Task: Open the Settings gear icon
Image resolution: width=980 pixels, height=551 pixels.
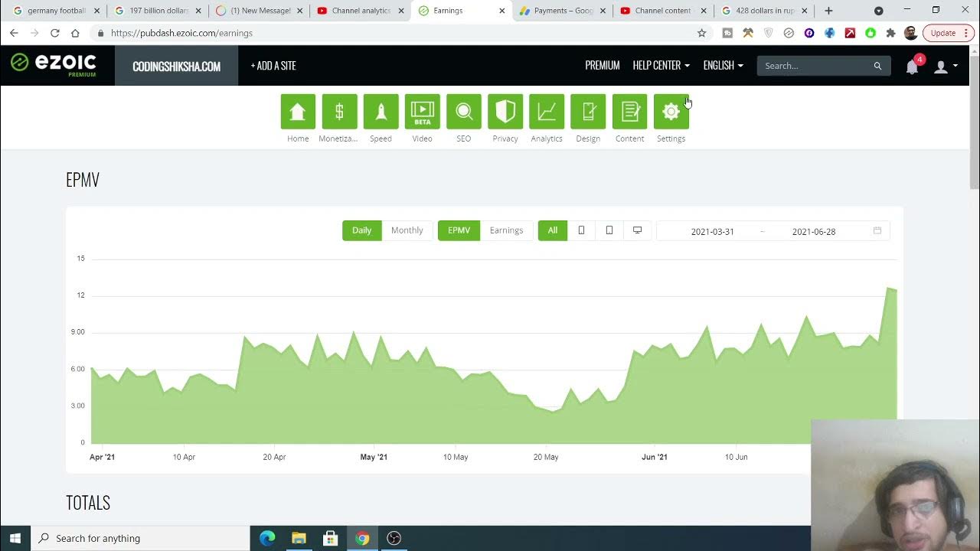Action: pos(671,112)
